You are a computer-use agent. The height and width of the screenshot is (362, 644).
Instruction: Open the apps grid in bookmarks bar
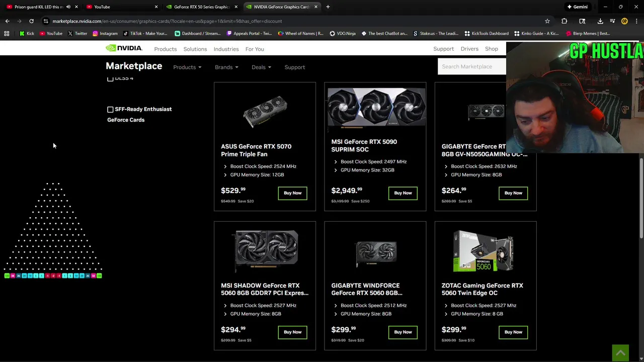(x=7, y=34)
